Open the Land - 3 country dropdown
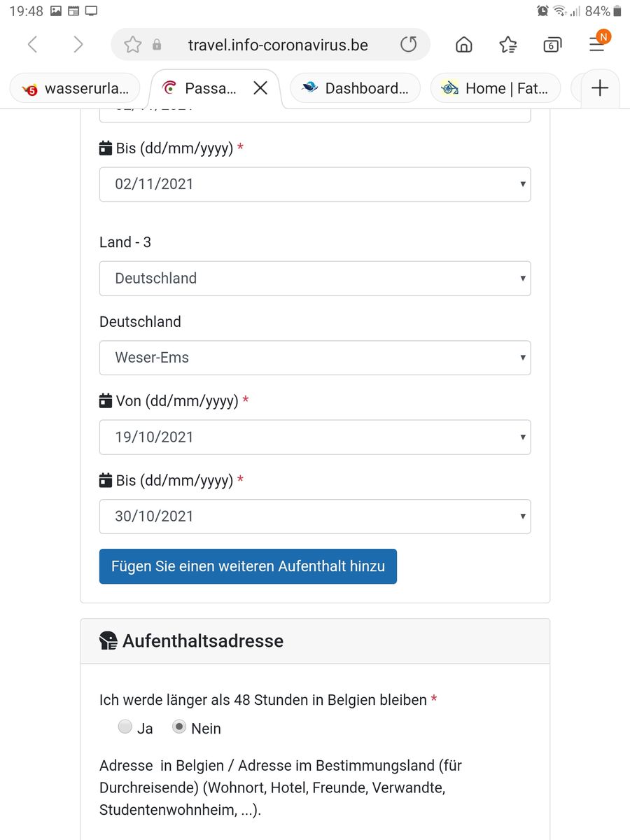This screenshot has width=630, height=840. tap(314, 279)
